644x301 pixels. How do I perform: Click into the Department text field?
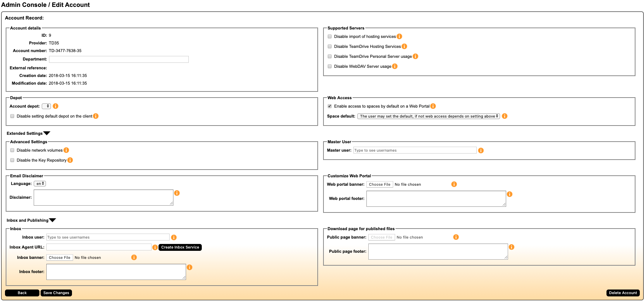(119, 59)
